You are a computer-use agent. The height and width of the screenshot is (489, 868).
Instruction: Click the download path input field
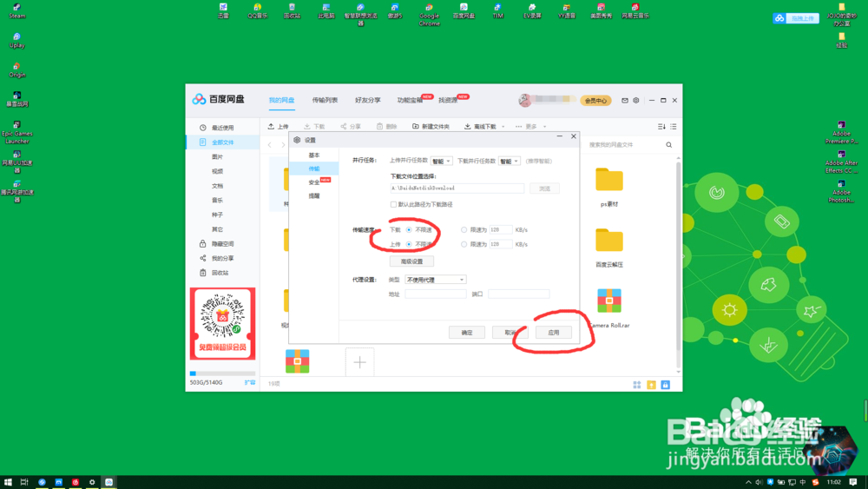click(457, 188)
